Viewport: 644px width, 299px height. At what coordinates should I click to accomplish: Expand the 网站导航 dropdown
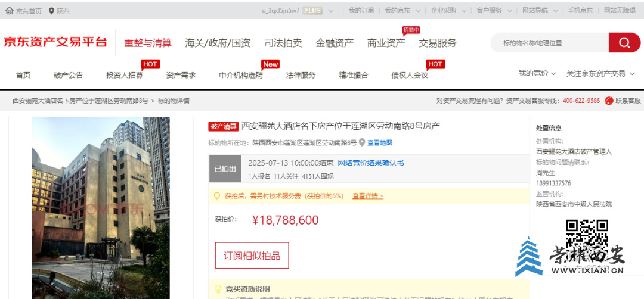point(555,11)
